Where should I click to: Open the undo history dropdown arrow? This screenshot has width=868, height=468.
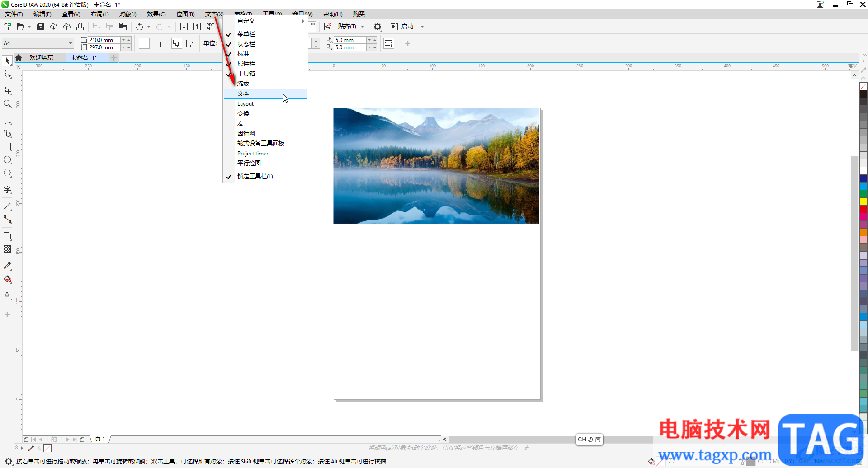149,27
